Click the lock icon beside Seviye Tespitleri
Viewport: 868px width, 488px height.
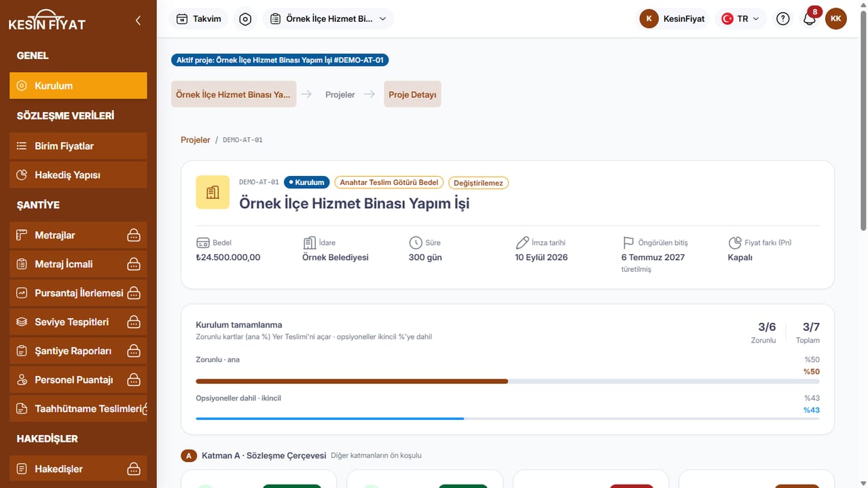pos(134,321)
